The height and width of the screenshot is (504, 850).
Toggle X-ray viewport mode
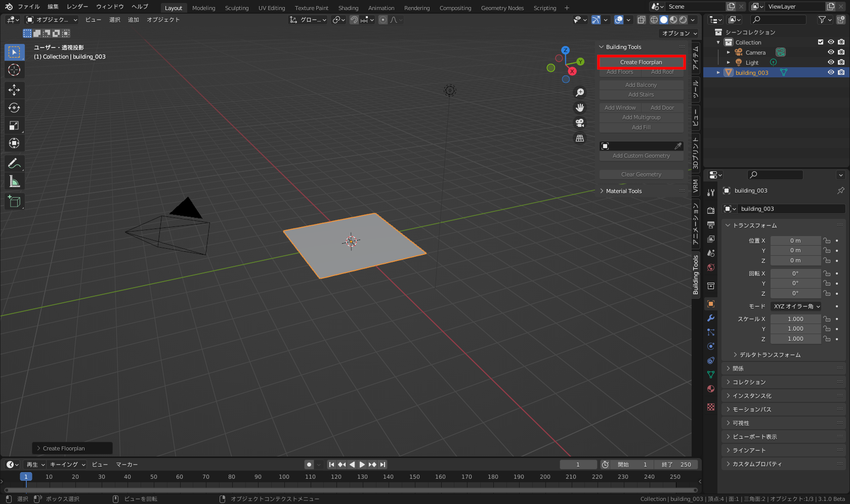pos(641,20)
